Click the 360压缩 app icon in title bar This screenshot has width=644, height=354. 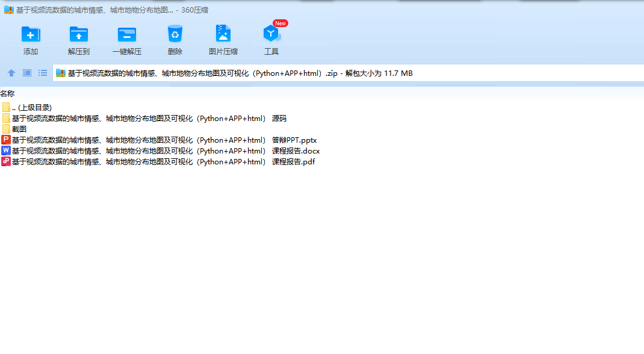click(9, 10)
